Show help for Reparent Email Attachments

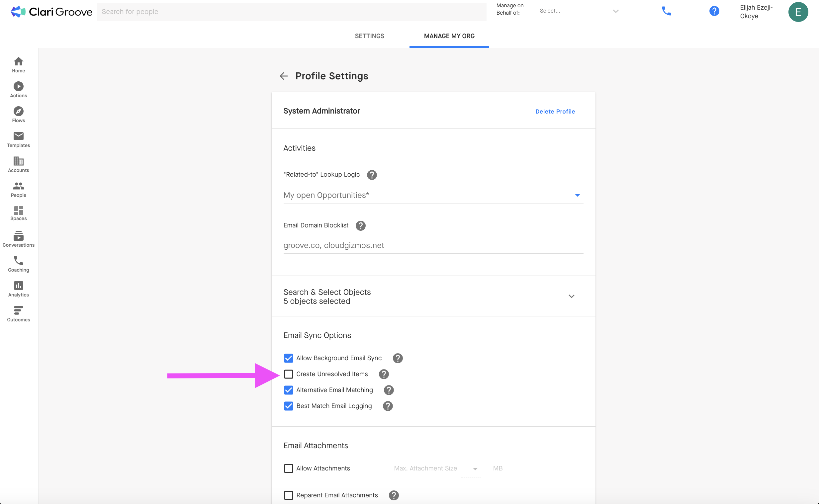(x=394, y=495)
